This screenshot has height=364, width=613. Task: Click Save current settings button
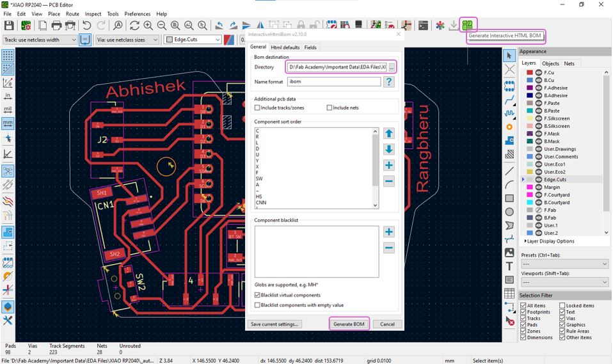274,324
